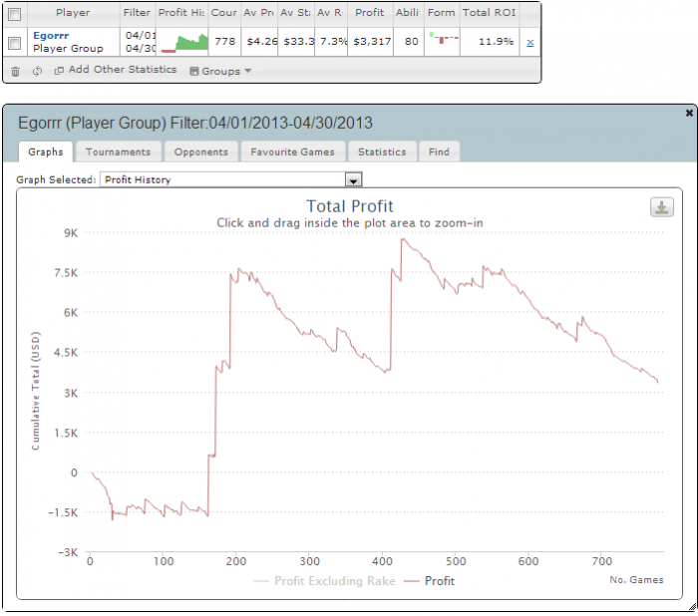
Task: Download the Total Profit chart
Action: click(661, 207)
